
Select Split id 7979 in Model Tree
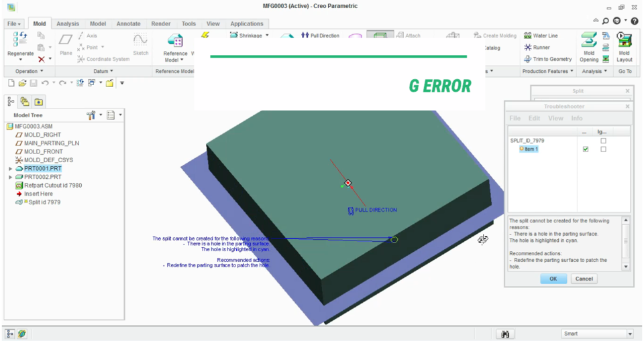point(44,202)
